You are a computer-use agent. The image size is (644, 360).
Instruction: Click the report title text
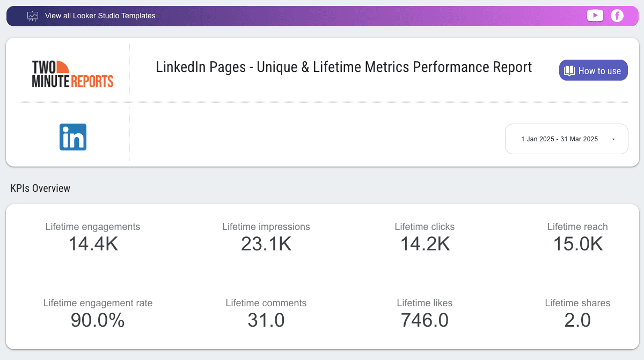[x=343, y=67]
